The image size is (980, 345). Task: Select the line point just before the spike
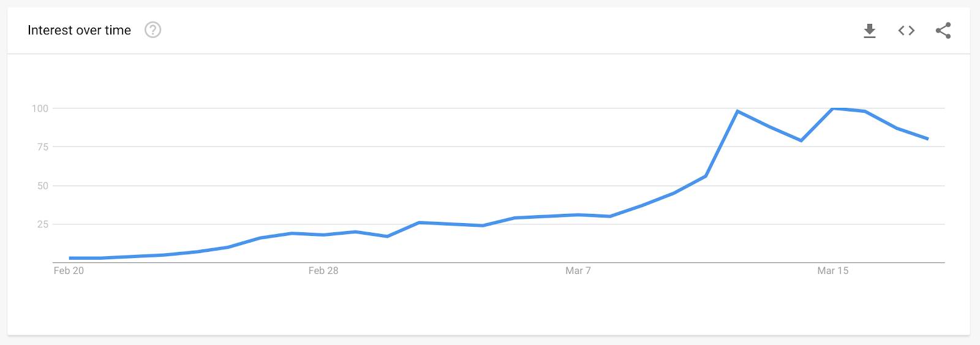click(x=706, y=176)
